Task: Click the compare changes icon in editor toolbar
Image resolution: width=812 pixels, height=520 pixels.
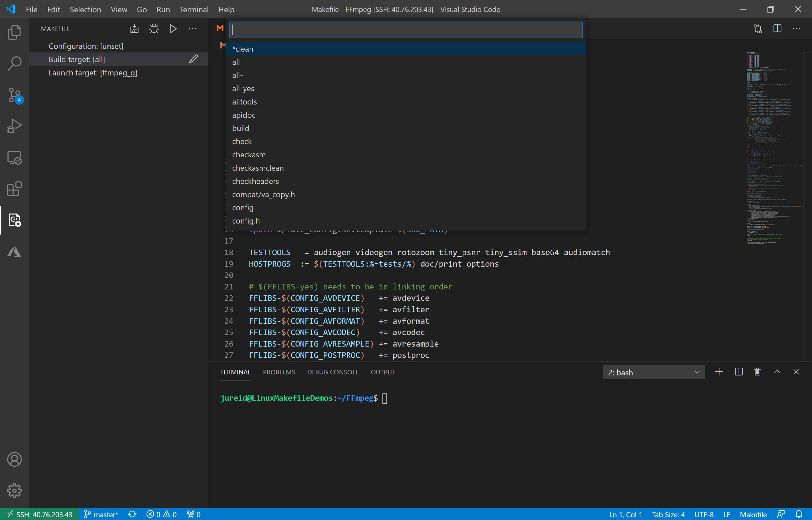Action: click(758, 29)
